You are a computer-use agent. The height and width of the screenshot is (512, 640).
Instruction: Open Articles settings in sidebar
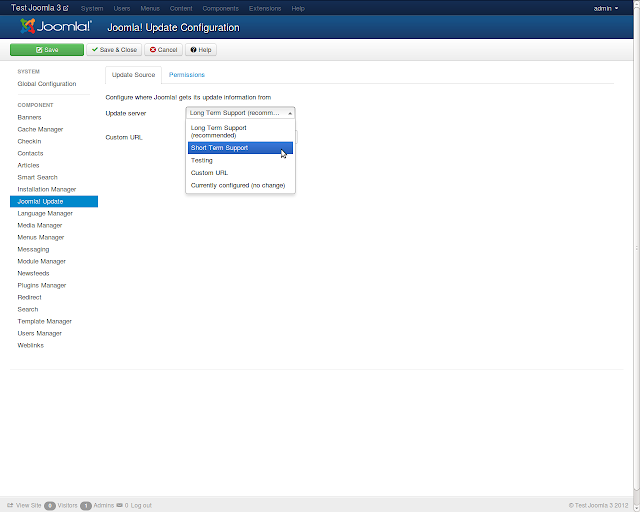tap(29, 165)
